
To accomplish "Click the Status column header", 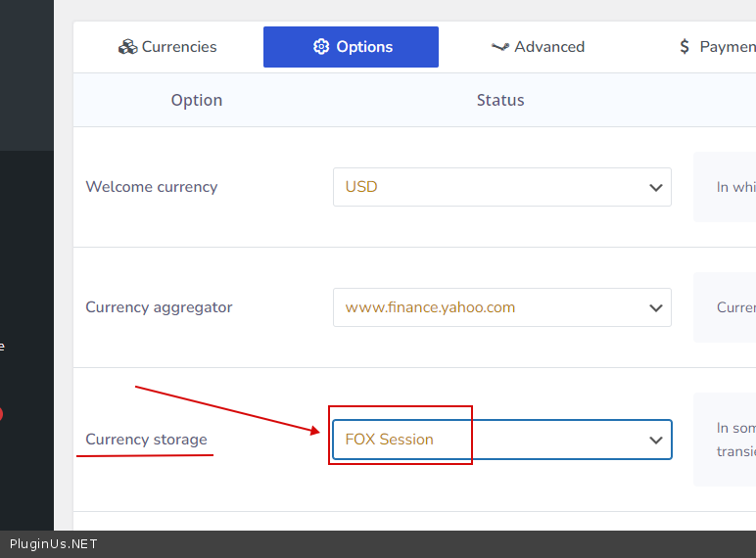I will coord(500,100).
